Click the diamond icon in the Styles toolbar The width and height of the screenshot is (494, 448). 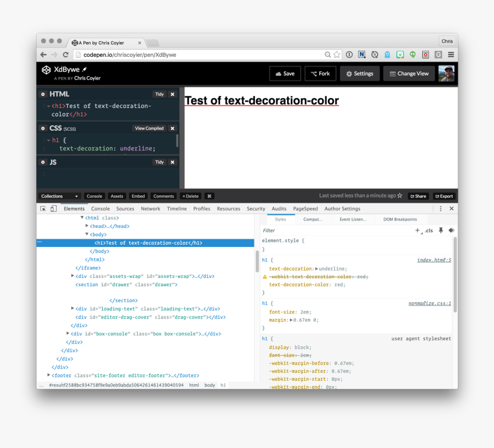[451, 230]
